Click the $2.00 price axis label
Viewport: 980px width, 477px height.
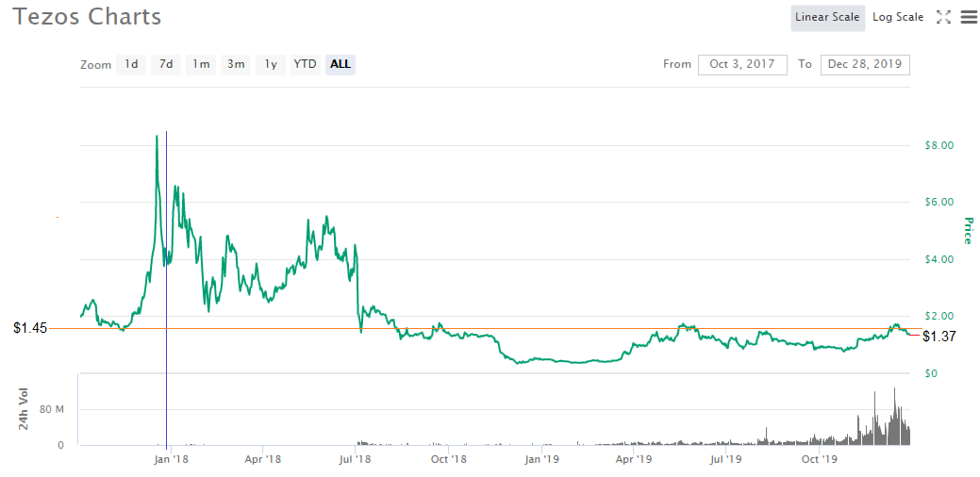pos(938,316)
